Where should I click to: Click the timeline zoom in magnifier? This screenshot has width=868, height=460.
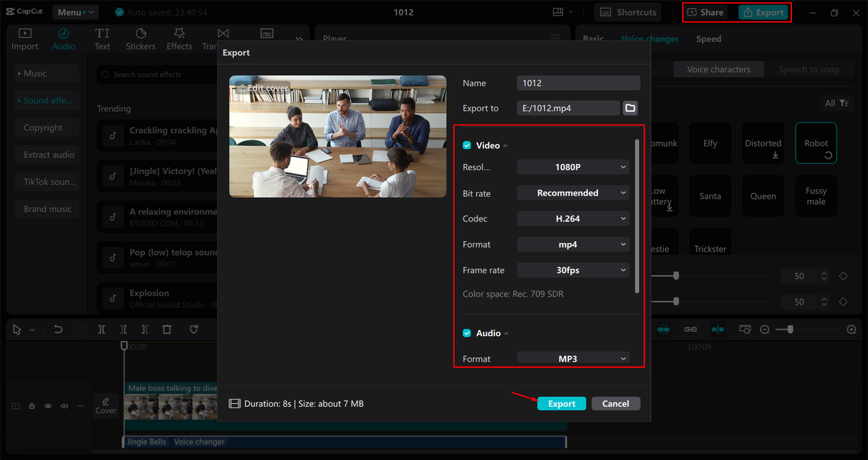pos(852,329)
